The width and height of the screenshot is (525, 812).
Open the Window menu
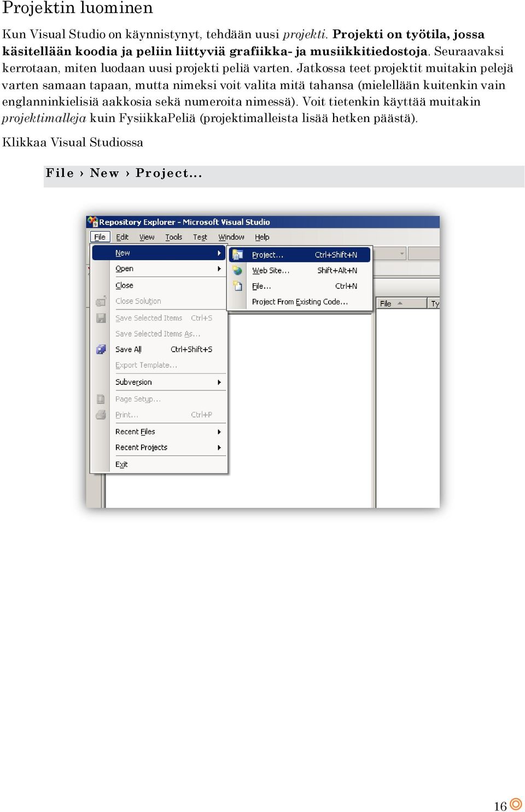point(231,237)
